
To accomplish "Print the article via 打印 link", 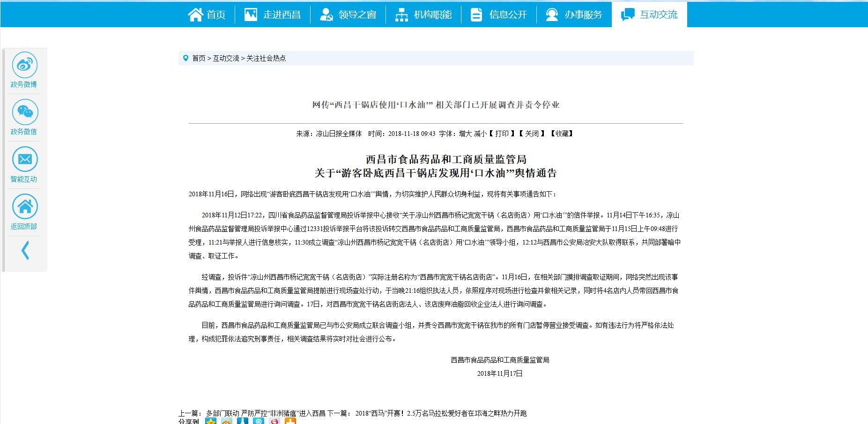I will [502, 134].
